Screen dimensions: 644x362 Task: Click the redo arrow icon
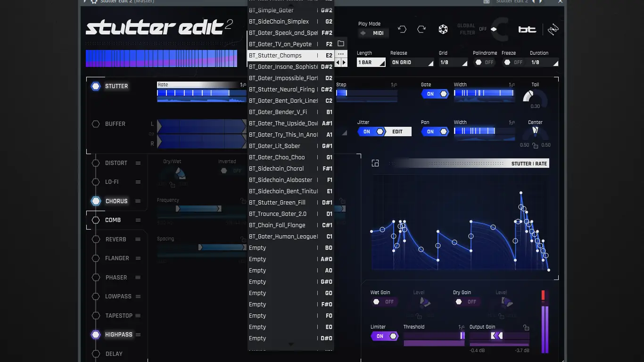coord(421,29)
